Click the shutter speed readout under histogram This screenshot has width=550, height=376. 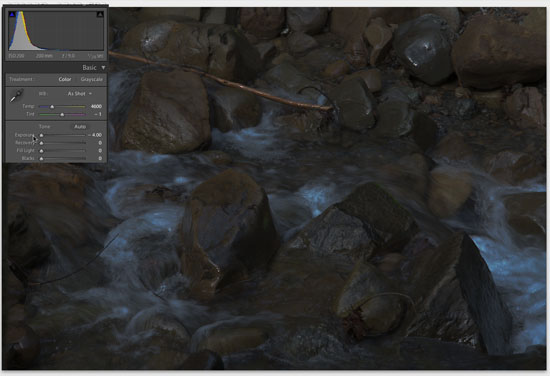pos(95,56)
